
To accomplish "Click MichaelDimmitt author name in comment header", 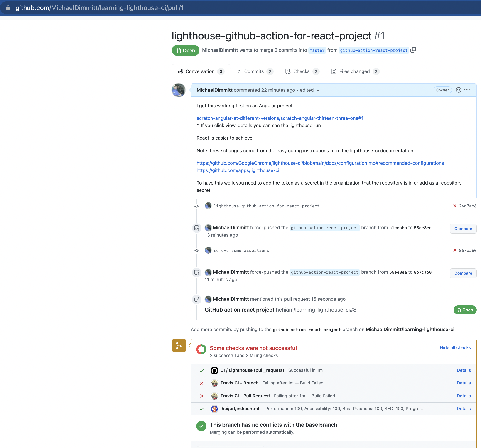I will 214,90.
